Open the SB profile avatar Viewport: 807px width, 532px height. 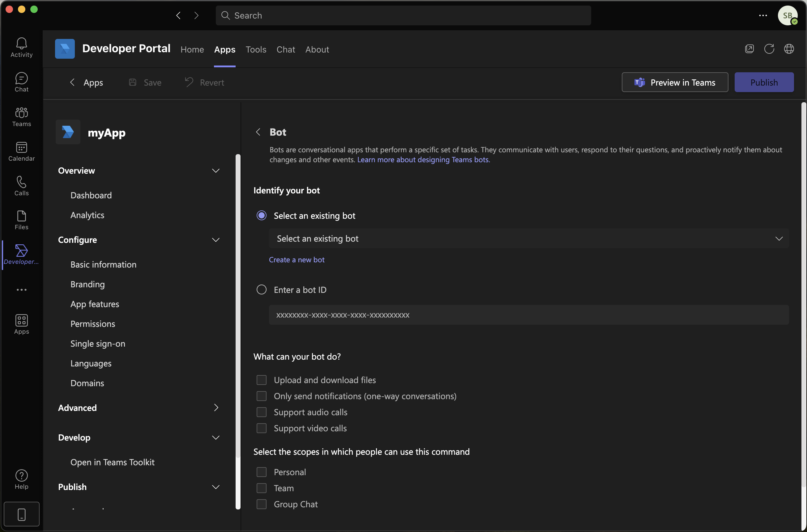(787, 15)
